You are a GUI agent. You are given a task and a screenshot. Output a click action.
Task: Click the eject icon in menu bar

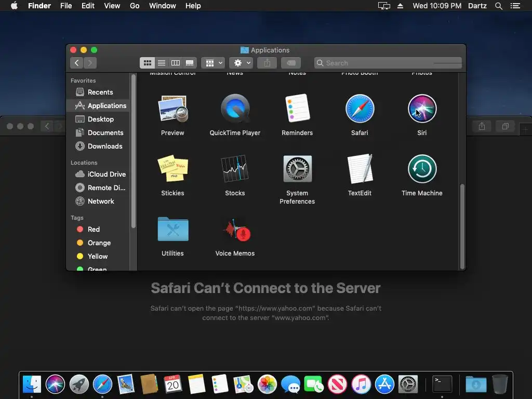point(401,6)
